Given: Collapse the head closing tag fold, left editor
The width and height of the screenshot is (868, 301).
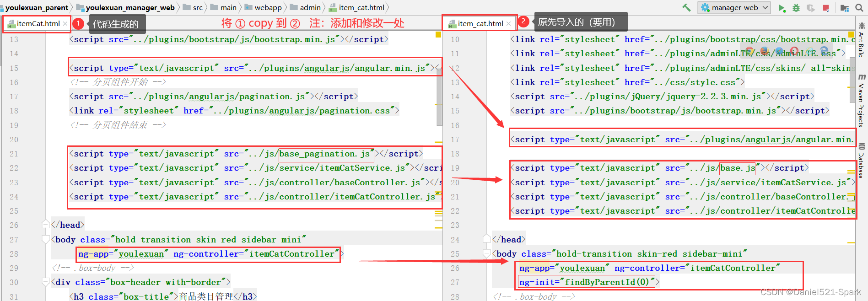Looking at the screenshot, I should point(45,225).
